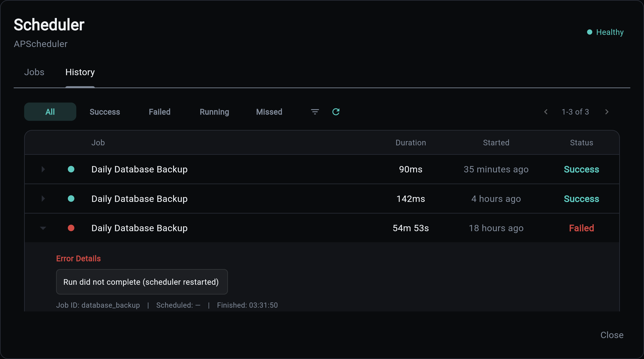Click red status dot of failed backup run
This screenshot has height=359, width=644.
71,228
